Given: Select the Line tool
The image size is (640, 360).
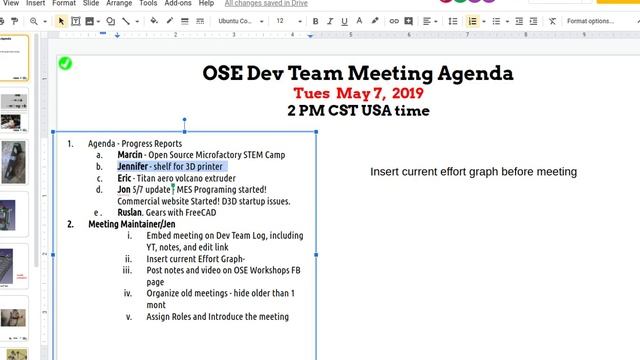Looking at the screenshot, I should [x=126, y=21].
